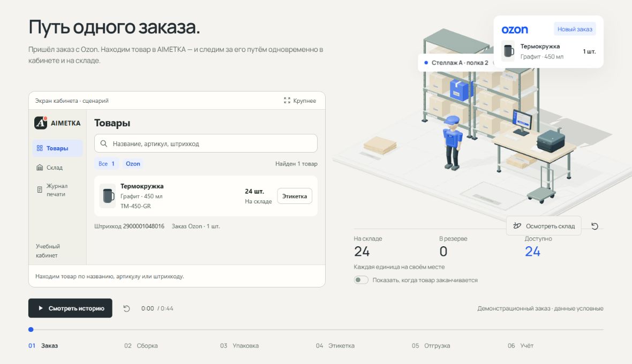Click the timeline progress track
The height and width of the screenshot is (364, 632).
coord(316,329)
